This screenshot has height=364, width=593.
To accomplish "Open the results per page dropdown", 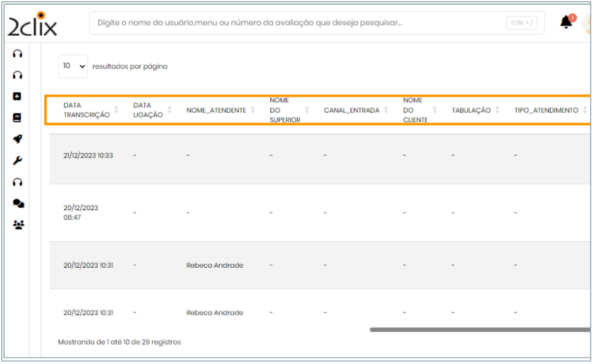I will click(73, 66).
